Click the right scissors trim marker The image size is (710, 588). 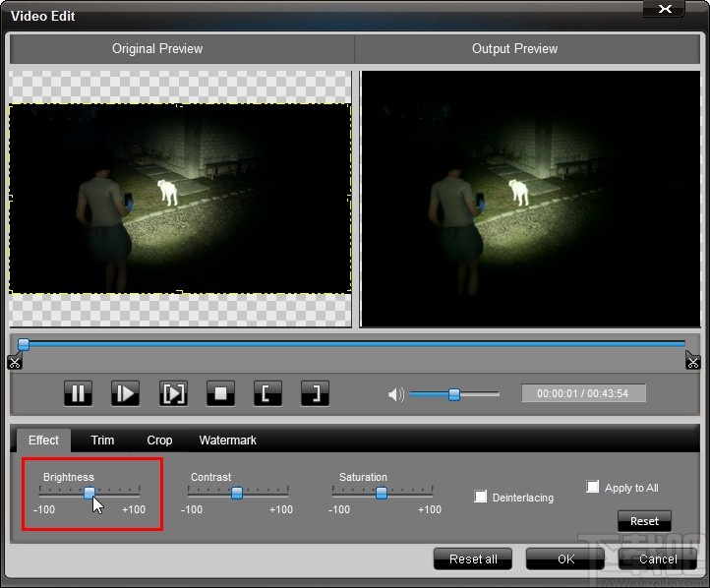692,361
